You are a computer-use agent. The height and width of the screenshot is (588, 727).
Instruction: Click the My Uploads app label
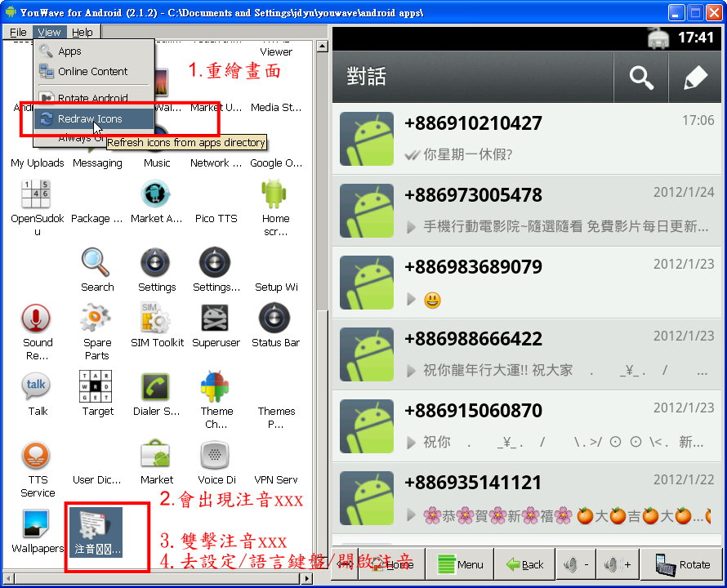click(x=38, y=163)
